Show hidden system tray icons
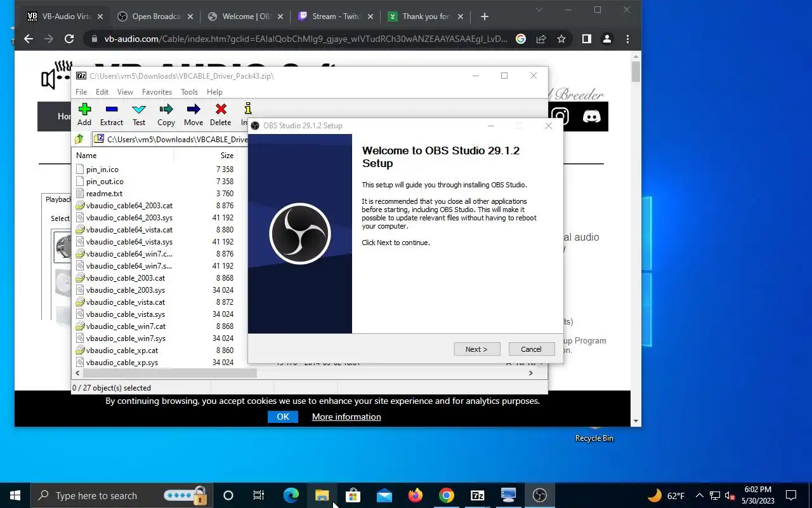This screenshot has height=508, width=812. click(x=700, y=495)
